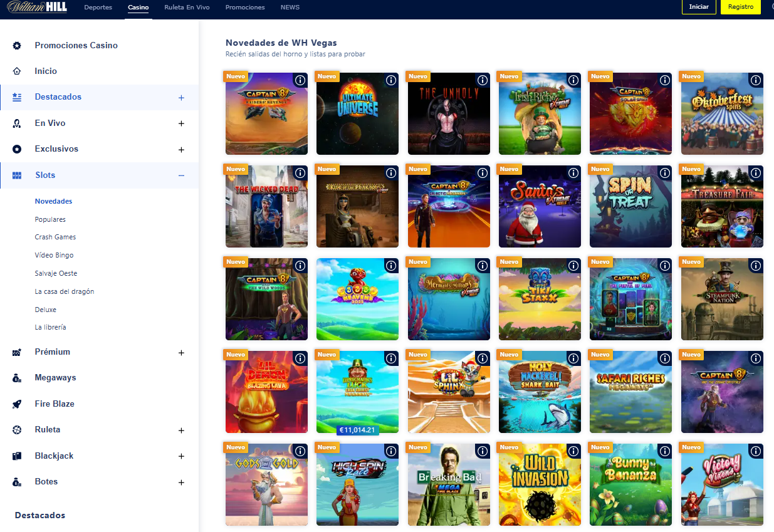The image size is (774, 532).
Task: Open the Deportes top menu item
Action: (98, 8)
